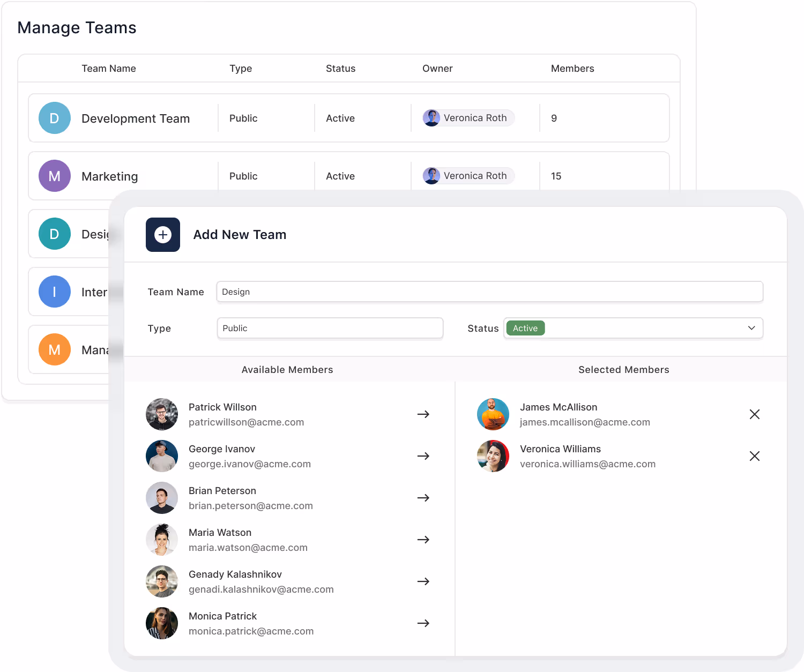
Task: Click Veronica Roth owner chip in Marketing row
Action: (x=468, y=176)
